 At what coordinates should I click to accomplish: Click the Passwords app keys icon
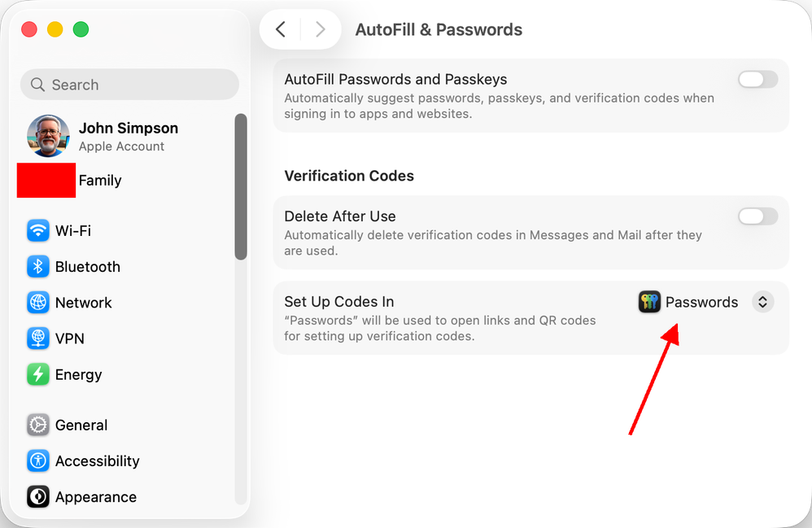[x=649, y=303]
